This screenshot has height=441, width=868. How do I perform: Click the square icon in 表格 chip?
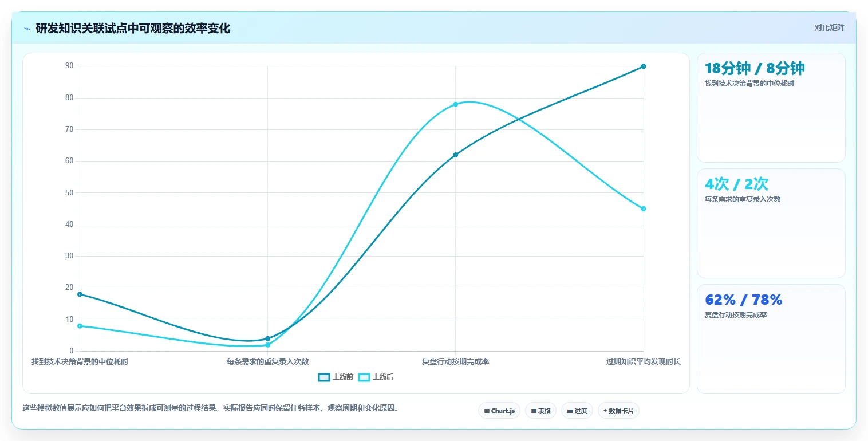[x=534, y=411]
